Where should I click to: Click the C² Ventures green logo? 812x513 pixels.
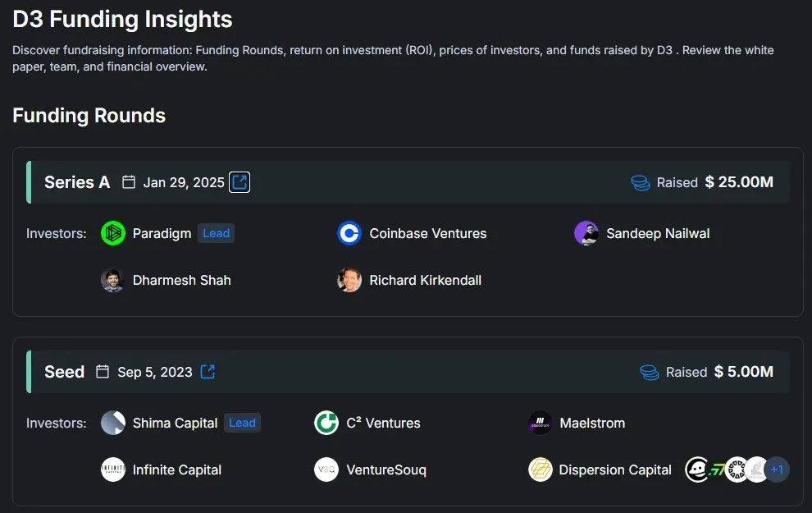pyautogui.click(x=326, y=423)
